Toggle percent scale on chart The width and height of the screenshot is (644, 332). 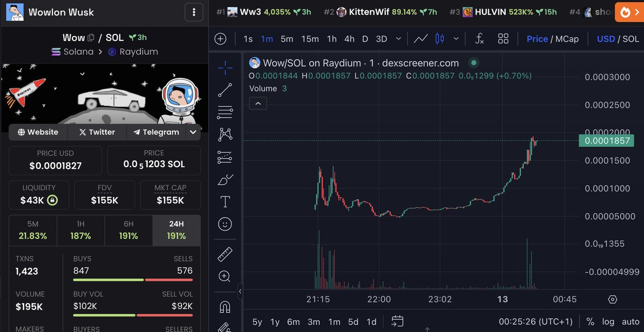tap(590, 322)
